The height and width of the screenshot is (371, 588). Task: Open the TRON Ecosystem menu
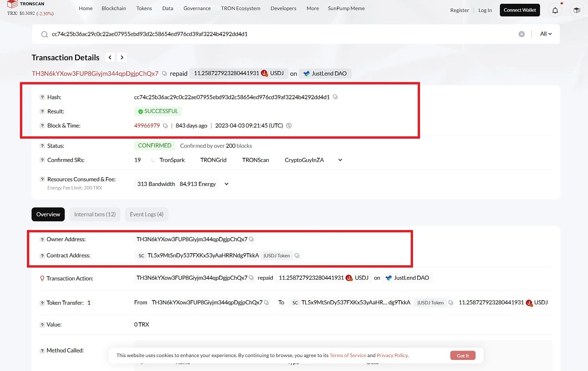coord(240,8)
